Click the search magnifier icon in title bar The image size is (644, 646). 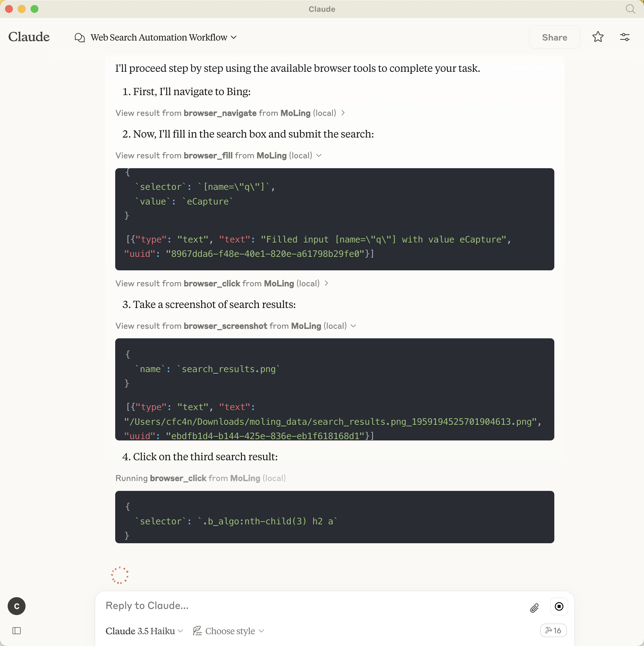pyautogui.click(x=630, y=9)
